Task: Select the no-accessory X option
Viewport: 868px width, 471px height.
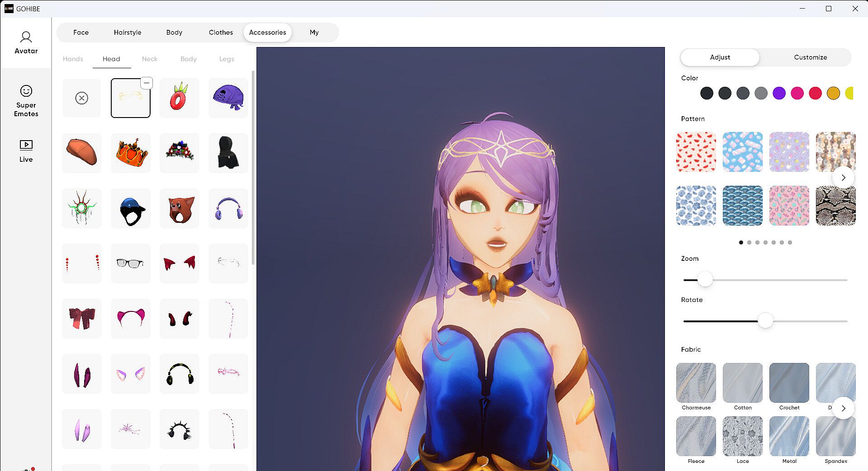Action: tap(82, 98)
